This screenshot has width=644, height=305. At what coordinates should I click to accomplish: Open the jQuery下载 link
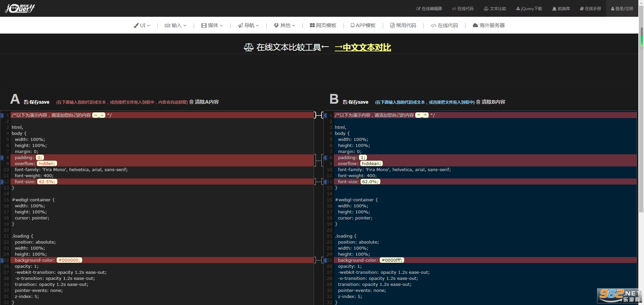529,9
